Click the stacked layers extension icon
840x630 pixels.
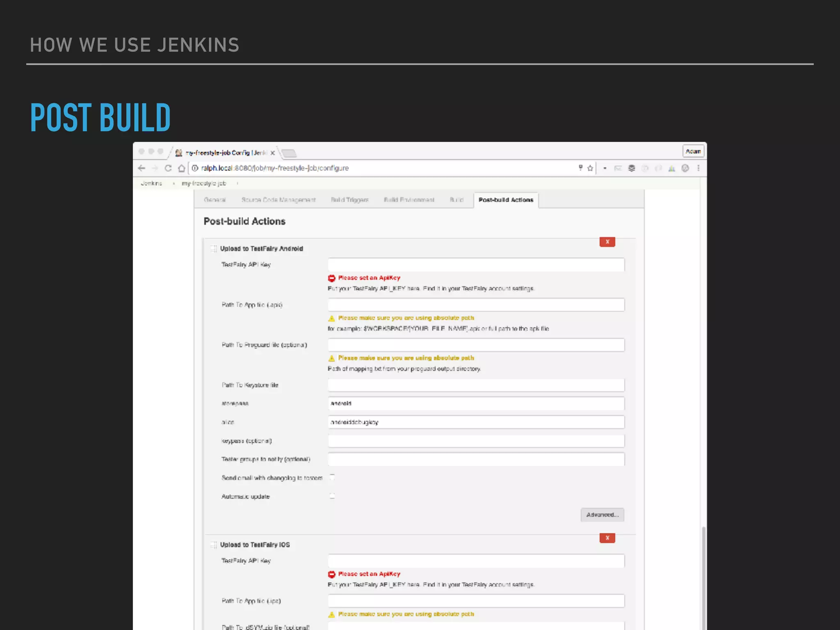pyautogui.click(x=632, y=168)
